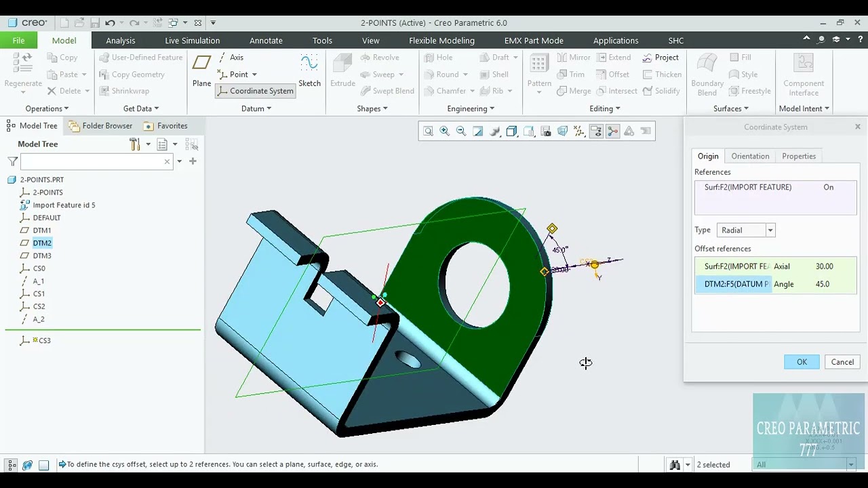Switch to Favorites tab
Screen dimensions: 868x488
(165, 126)
